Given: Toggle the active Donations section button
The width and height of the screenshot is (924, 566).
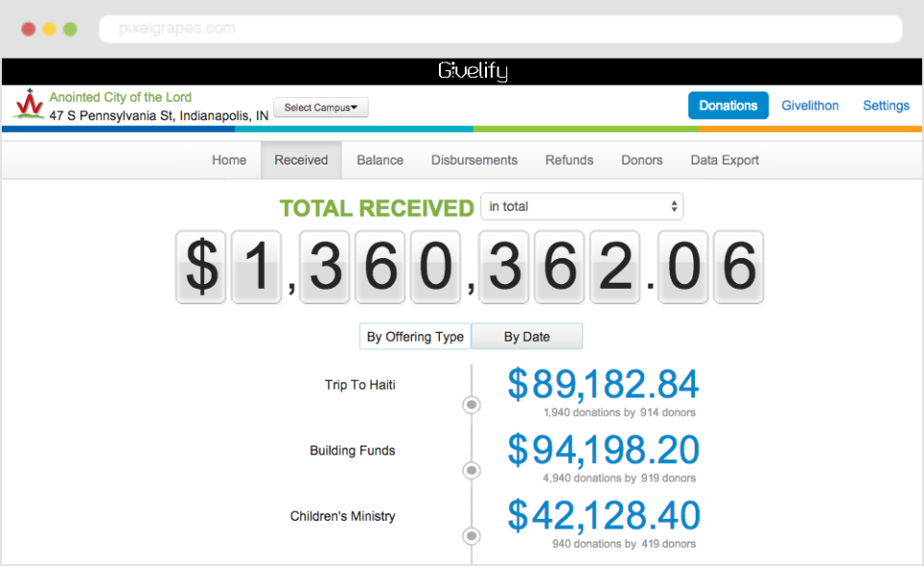Looking at the screenshot, I should pos(728,105).
